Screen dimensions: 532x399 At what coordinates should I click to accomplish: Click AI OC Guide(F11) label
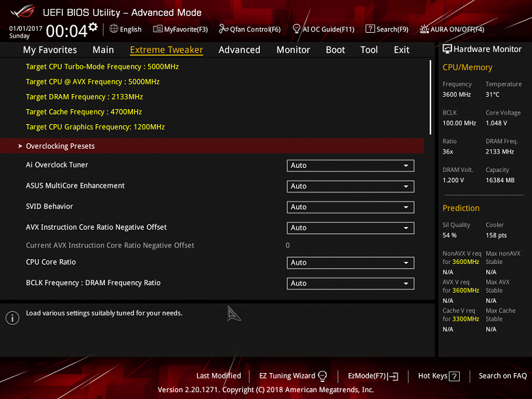pos(329,29)
